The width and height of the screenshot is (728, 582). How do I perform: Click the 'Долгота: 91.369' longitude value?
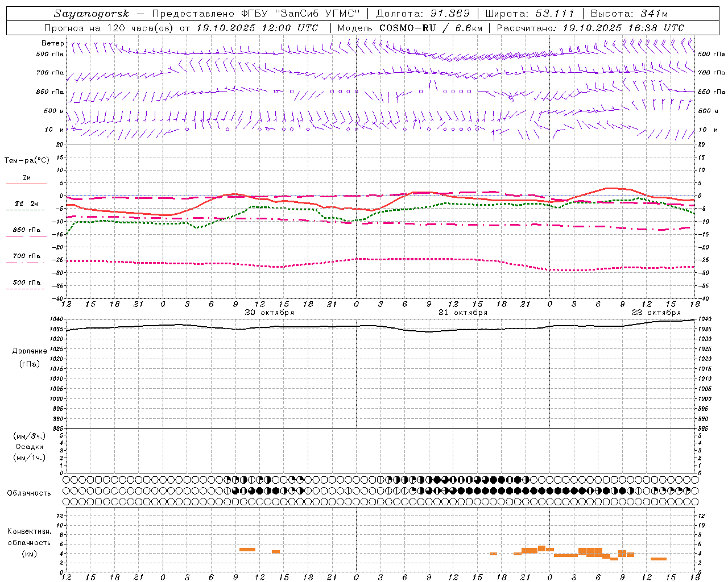(x=423, y=14)
